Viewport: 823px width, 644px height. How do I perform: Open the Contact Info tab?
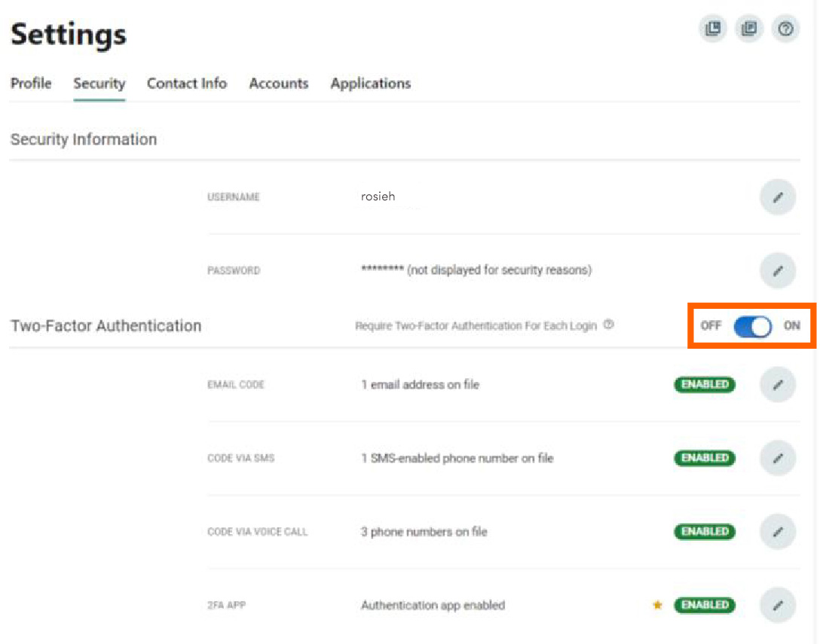[x=187, y=84]
